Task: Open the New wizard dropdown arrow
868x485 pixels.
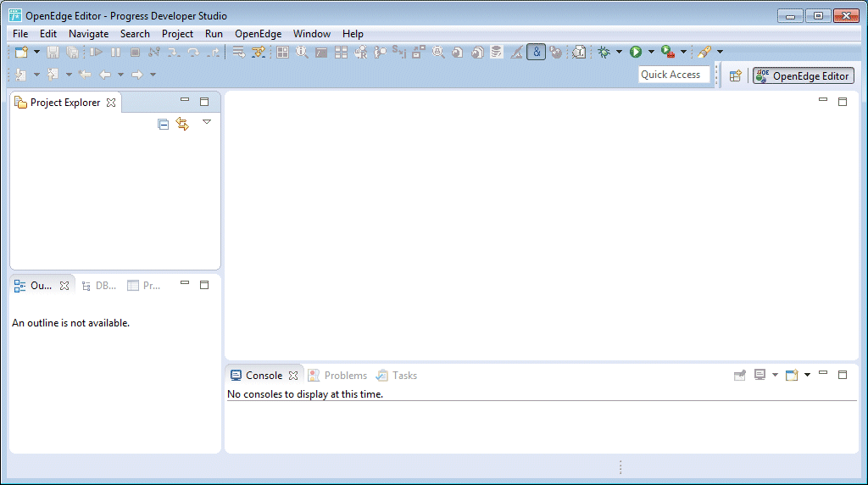Action: tap(36, 52)
